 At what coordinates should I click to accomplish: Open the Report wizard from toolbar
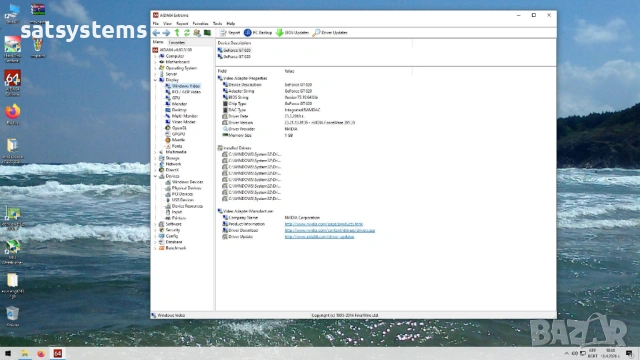pyautogui.click(x=230, y=33)
